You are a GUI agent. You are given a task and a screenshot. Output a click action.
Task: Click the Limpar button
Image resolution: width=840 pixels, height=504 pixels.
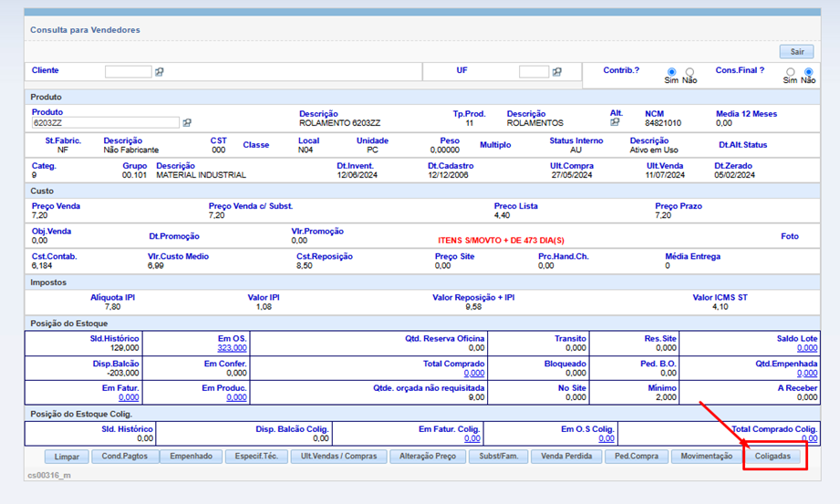point(67,457)
